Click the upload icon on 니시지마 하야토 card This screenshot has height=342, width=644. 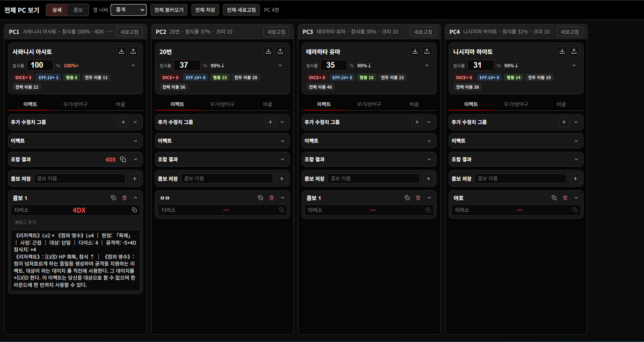pyautogui.click(x=574, y=52)
